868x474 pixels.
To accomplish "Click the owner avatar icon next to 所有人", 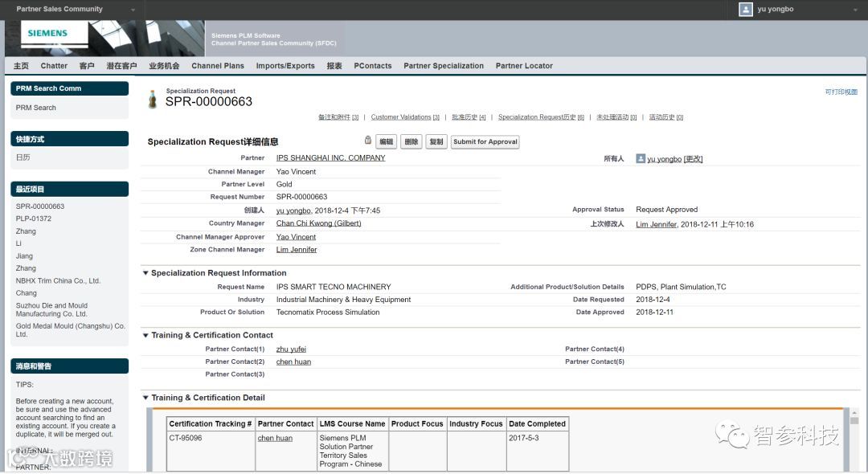I will click(641, 159).
